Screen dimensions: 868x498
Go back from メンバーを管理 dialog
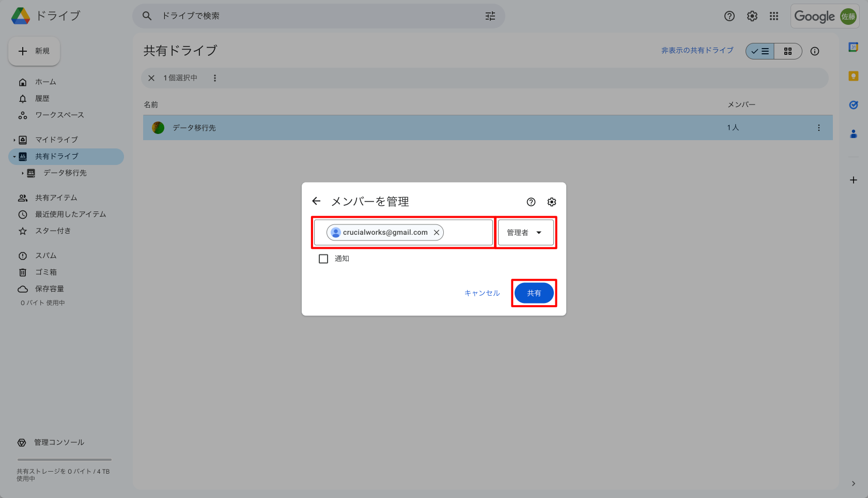point(316,201)
